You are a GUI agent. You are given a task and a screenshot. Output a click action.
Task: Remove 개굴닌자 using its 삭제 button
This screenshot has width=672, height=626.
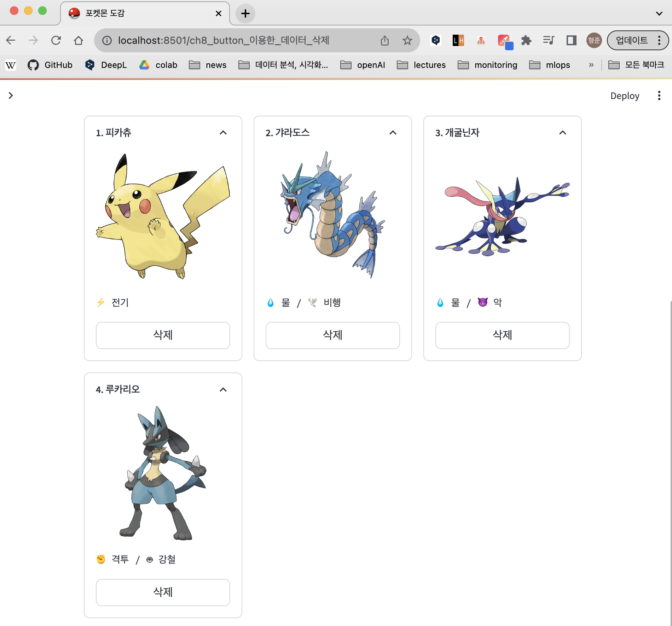click(x=503, y=335)
